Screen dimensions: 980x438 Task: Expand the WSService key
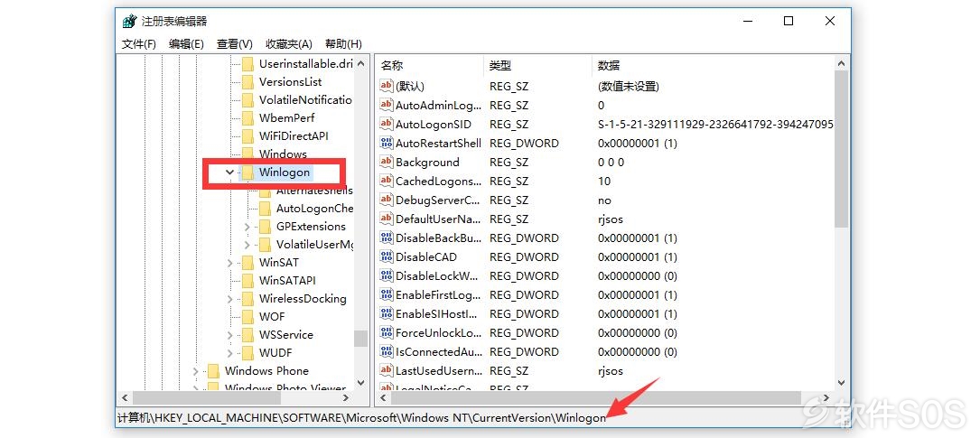pyautogui.click(x=230, y=335)
